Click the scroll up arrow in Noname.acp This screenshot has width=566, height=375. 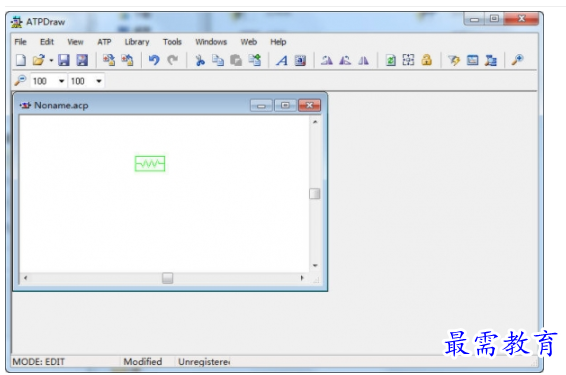(315, 122)
